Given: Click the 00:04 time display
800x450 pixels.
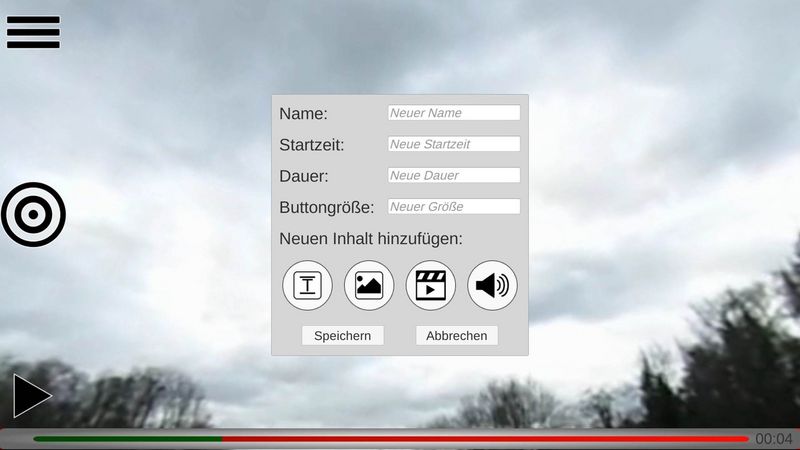Looking at the screenshot, I should (x=773, y=439).
